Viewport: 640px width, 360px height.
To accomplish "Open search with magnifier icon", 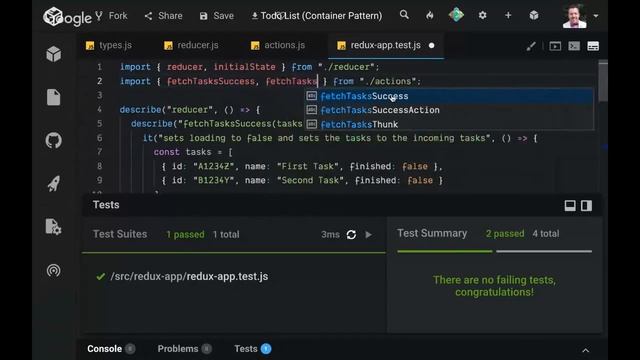I will click(404, 15).
